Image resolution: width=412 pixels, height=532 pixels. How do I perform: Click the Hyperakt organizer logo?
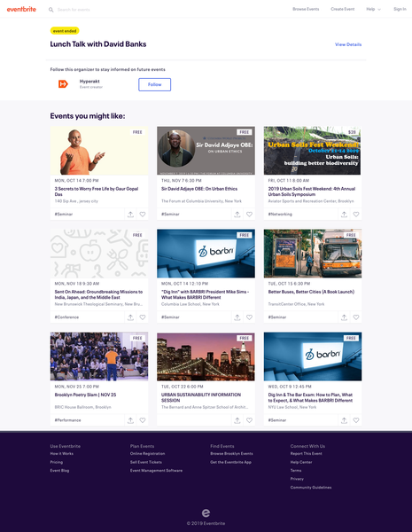click(63, 84)
